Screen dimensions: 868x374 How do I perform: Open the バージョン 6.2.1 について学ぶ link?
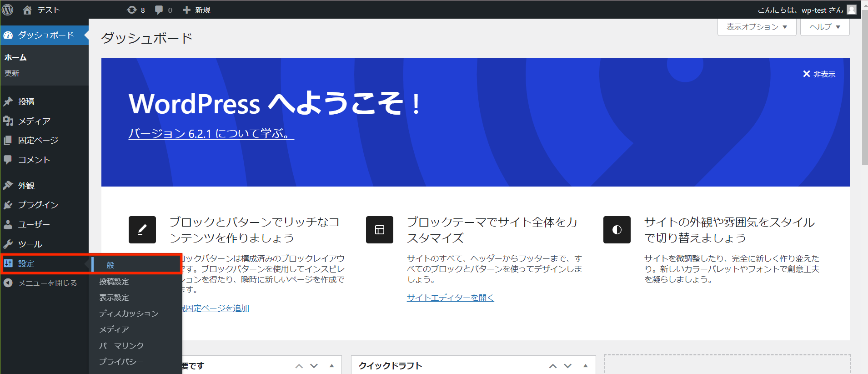(x=211, y=134)
